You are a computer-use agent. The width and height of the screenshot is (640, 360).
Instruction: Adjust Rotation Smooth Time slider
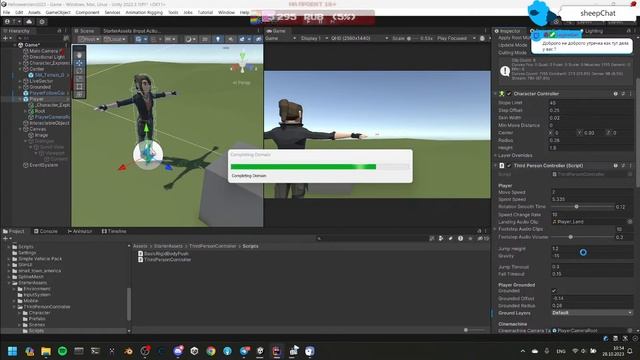(576, 207)
